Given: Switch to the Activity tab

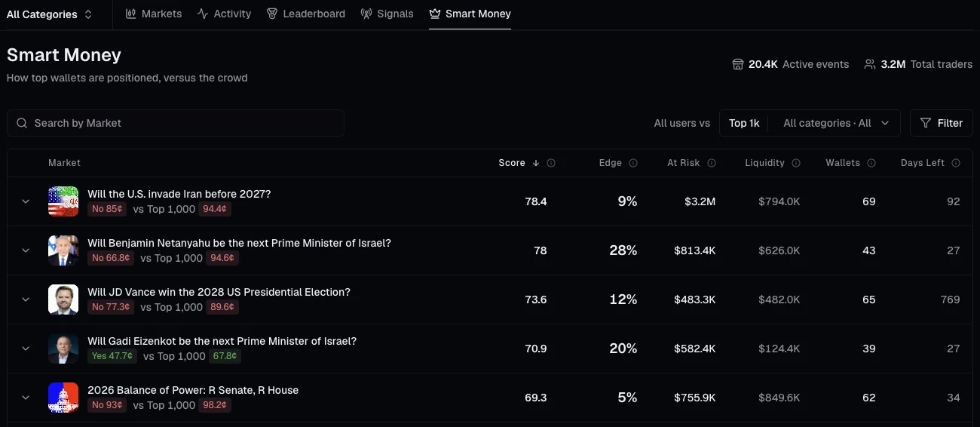Looking at the screenshot, I should [224, 14].
